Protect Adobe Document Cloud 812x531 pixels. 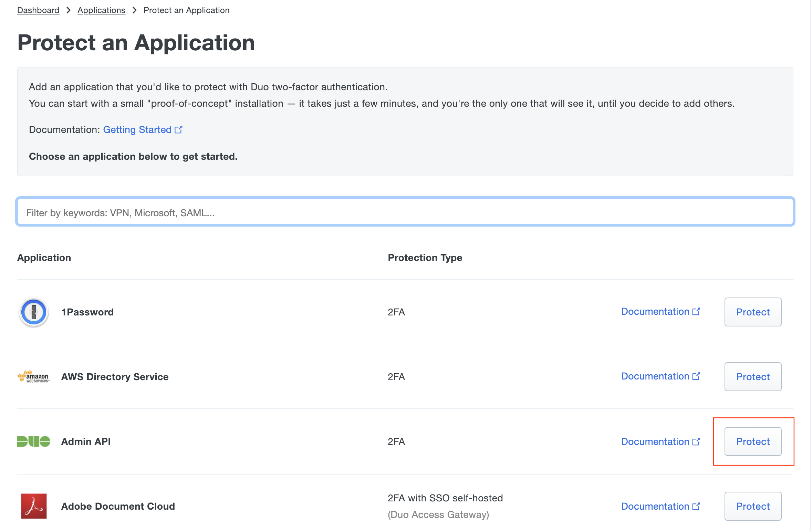click(x=753, y=506)
